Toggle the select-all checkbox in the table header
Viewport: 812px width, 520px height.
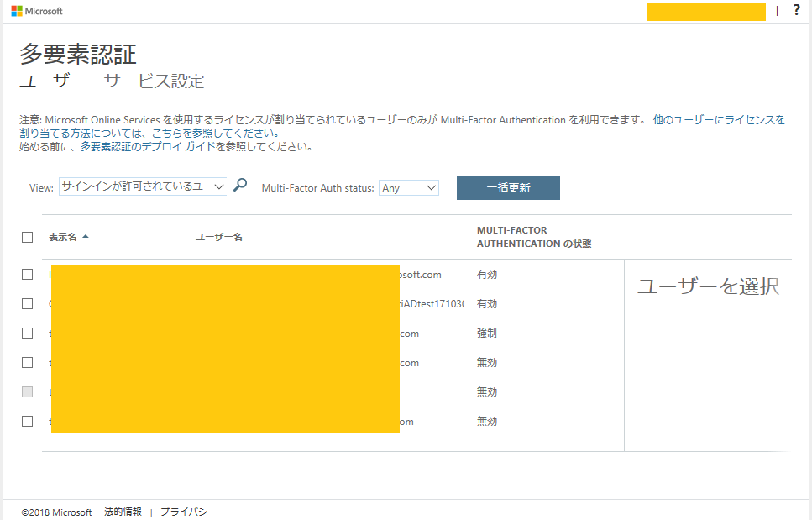28,237
